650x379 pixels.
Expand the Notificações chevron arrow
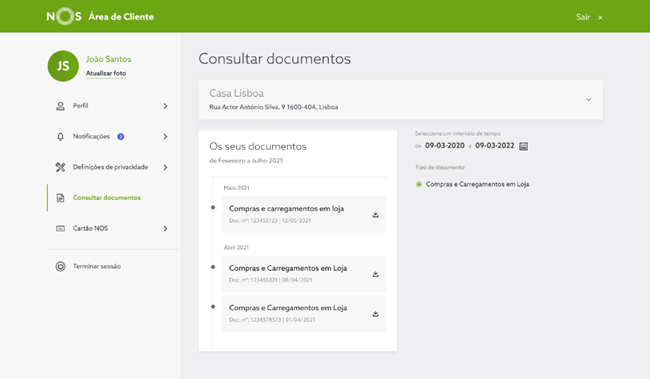click(x=165, y=137)
